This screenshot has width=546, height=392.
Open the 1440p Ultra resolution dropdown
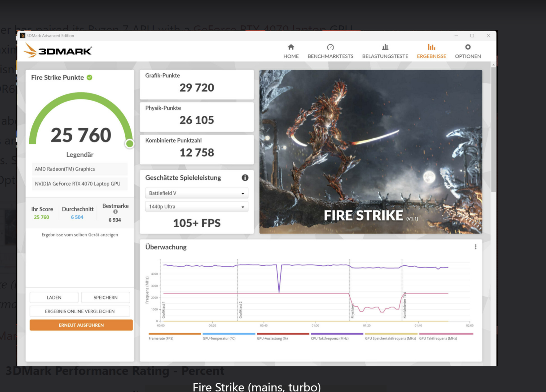[x=197, y=207]
